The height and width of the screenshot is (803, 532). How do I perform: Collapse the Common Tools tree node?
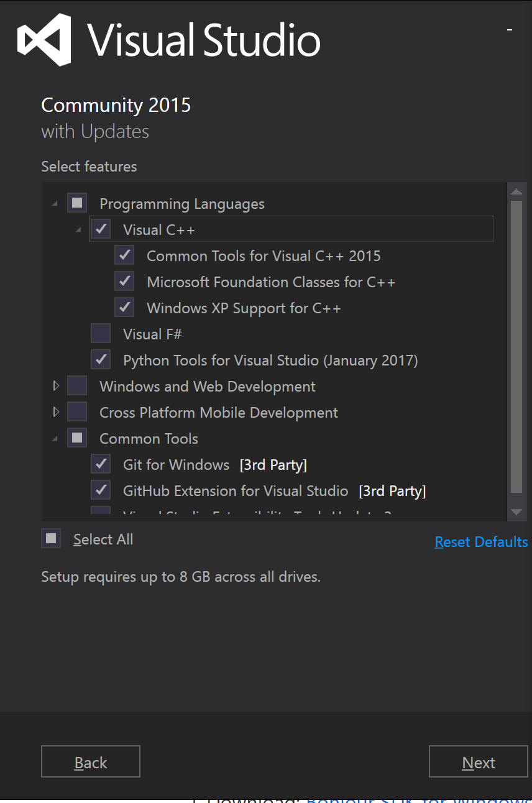point(56,439)
